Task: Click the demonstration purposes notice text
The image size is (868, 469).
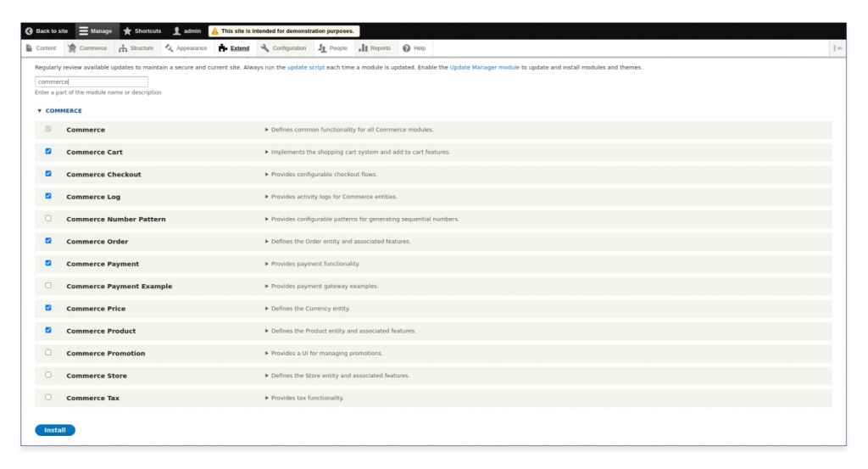Action: [287, 31]
